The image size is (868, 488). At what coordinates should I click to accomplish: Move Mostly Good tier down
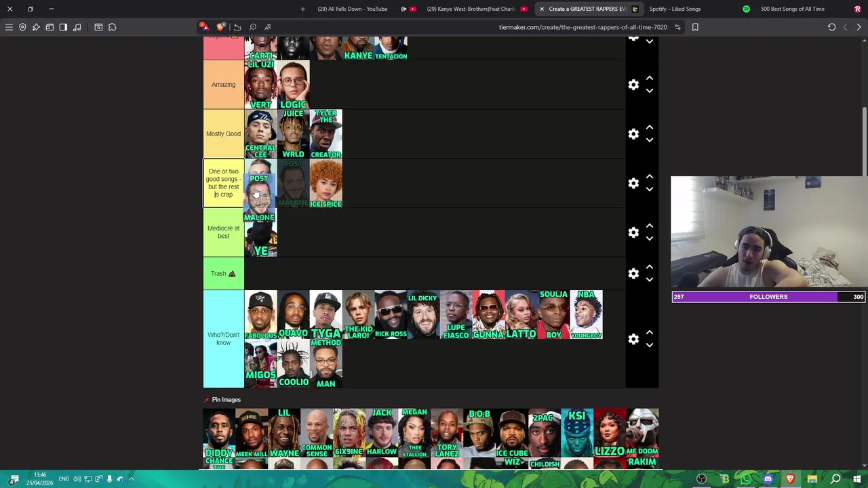tap(650, 140)
